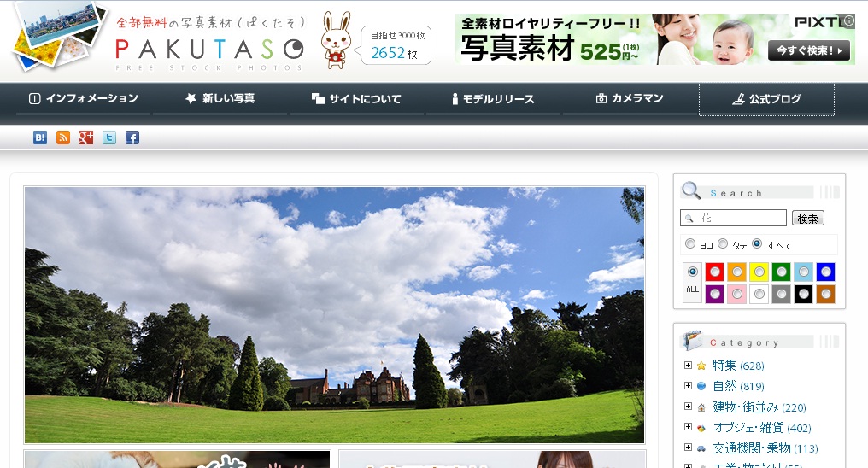The image size is (868, 468).
Task: Select the ヨコ orientation radio button
Action: (690, 244)
